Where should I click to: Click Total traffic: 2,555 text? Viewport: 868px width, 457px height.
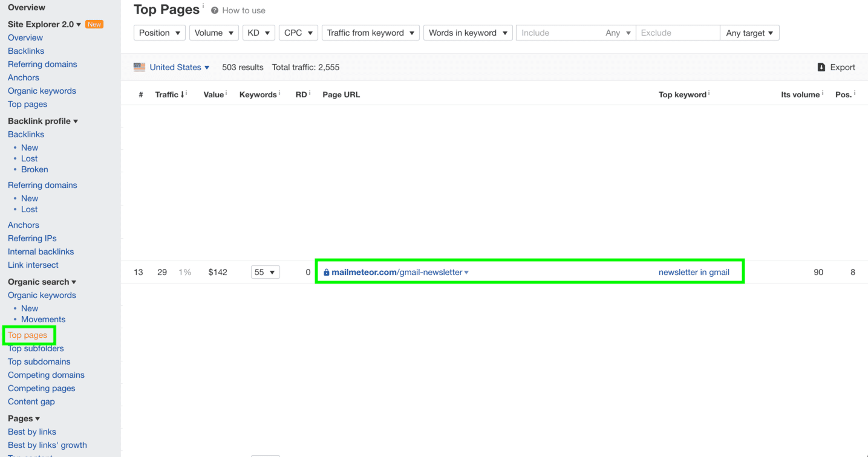(305, 67)
